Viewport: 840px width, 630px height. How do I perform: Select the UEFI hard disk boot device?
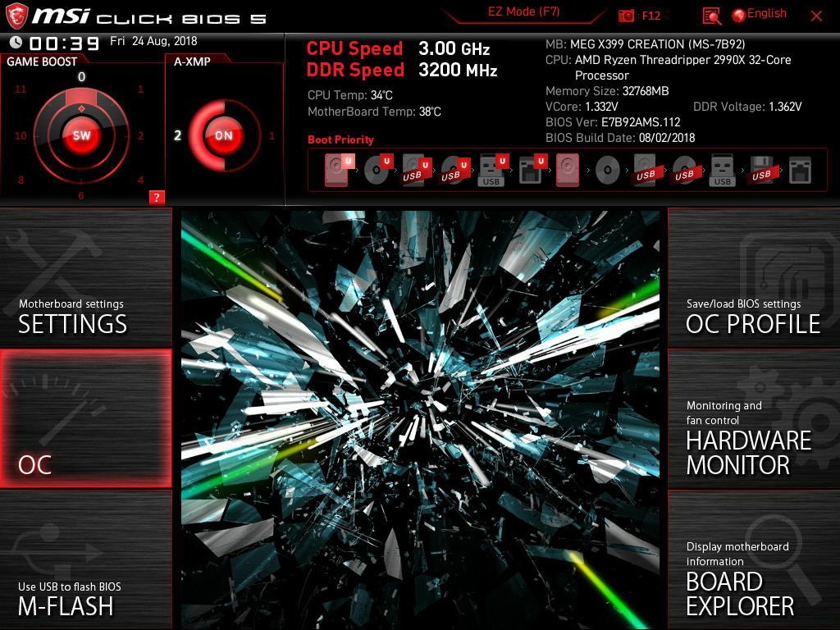[x=339, y=170]
